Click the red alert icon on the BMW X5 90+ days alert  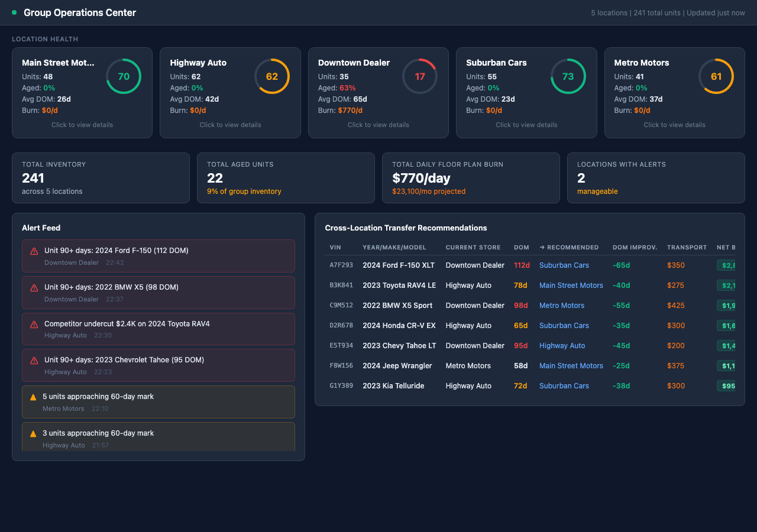[x=33, y=289]
